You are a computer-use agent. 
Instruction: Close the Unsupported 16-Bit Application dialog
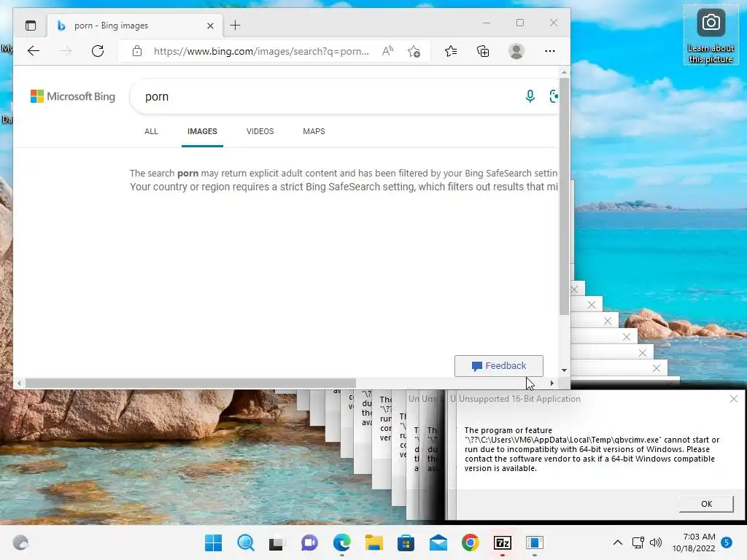[x=734, y=399]
